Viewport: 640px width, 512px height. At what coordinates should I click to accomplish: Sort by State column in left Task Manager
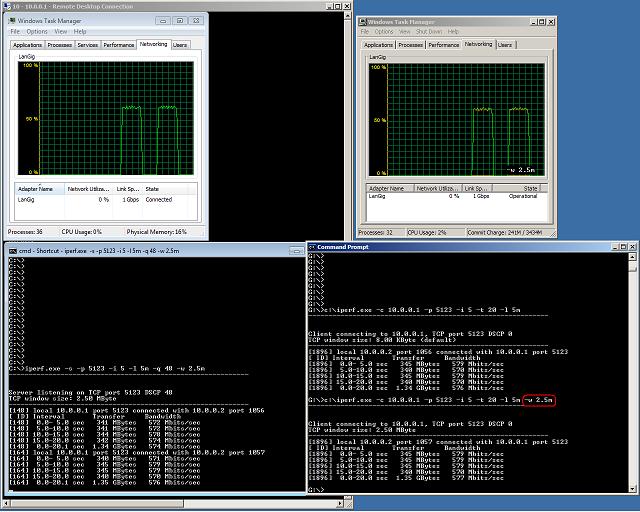point(165,189)
